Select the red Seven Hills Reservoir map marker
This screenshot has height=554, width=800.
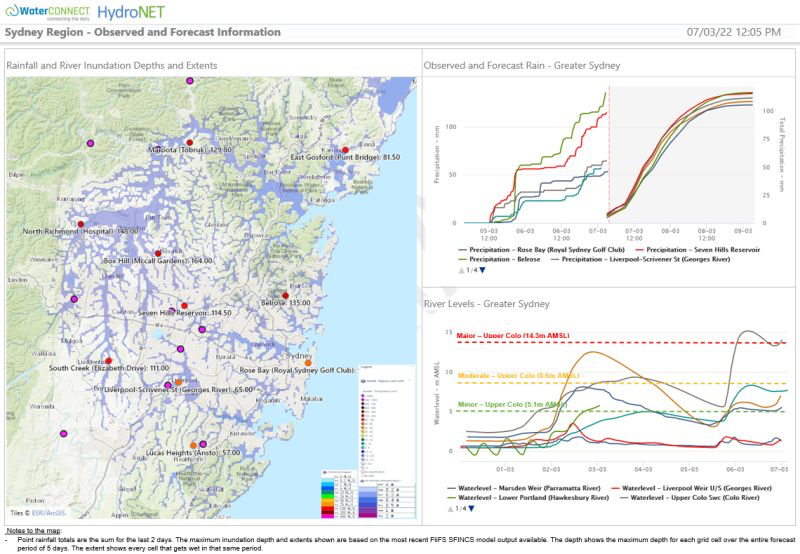(184, 306)
